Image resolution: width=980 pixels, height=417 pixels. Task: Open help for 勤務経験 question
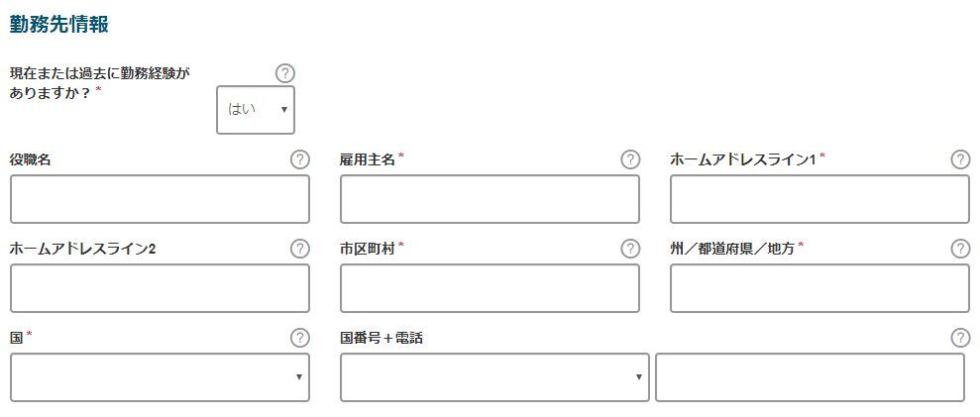click(x=284, y=73)
